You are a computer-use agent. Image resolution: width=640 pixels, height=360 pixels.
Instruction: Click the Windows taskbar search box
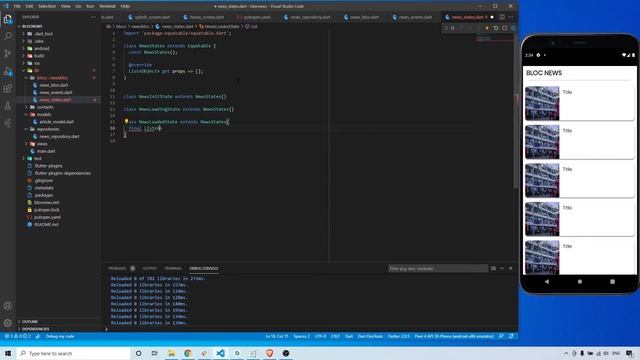tap(73, 353)
